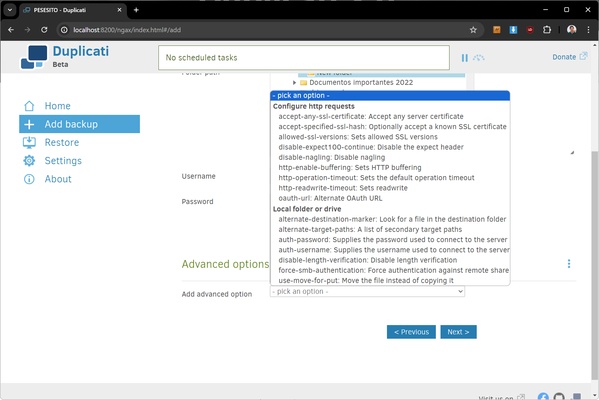Choose disable-length-verification option
The image size is (599, 400).
pos(367,260)
